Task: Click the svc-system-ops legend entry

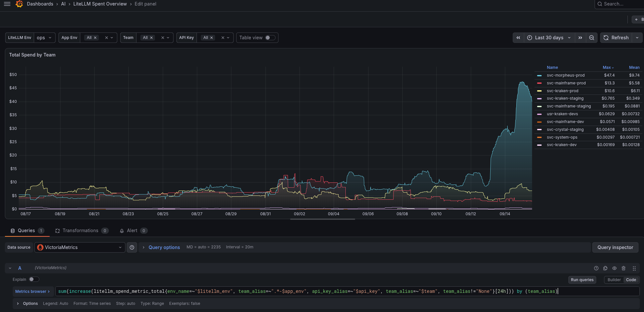Action: point(562,137)
